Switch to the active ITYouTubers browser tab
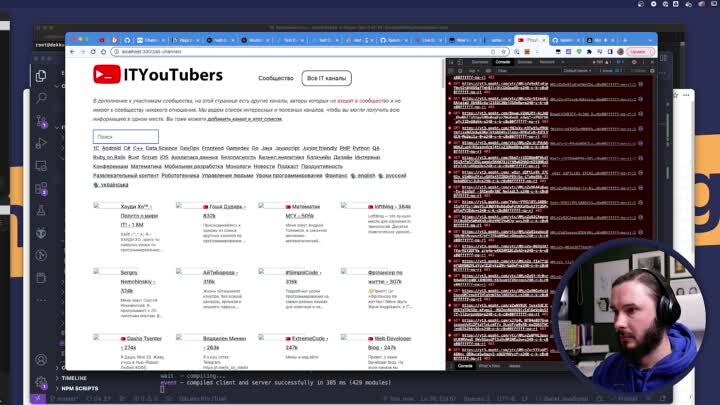 tap(531, 40)
